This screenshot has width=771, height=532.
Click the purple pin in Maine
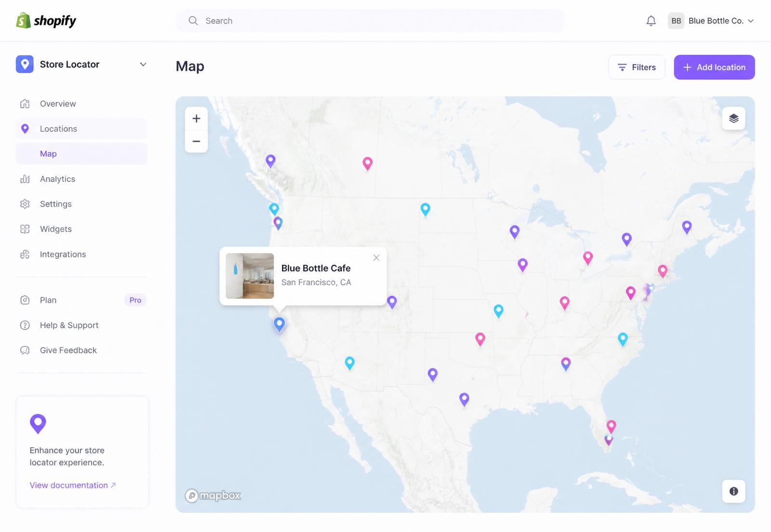tap(687, 227)
